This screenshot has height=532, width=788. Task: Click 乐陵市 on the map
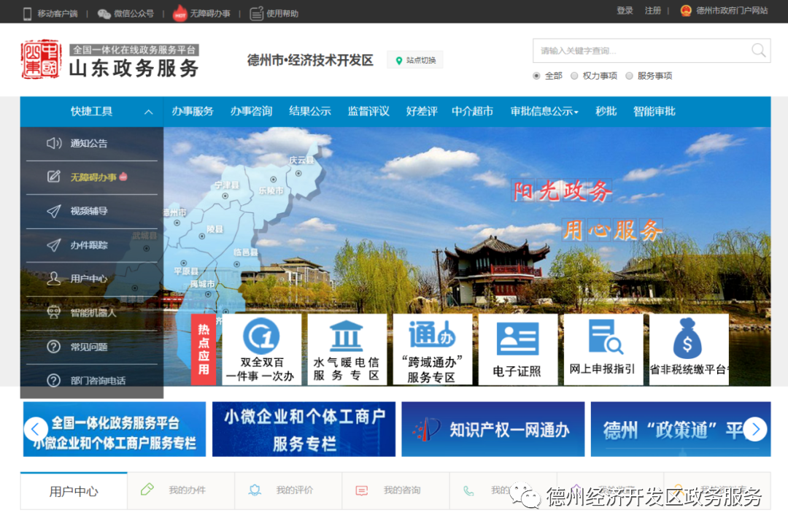point(271,190)
